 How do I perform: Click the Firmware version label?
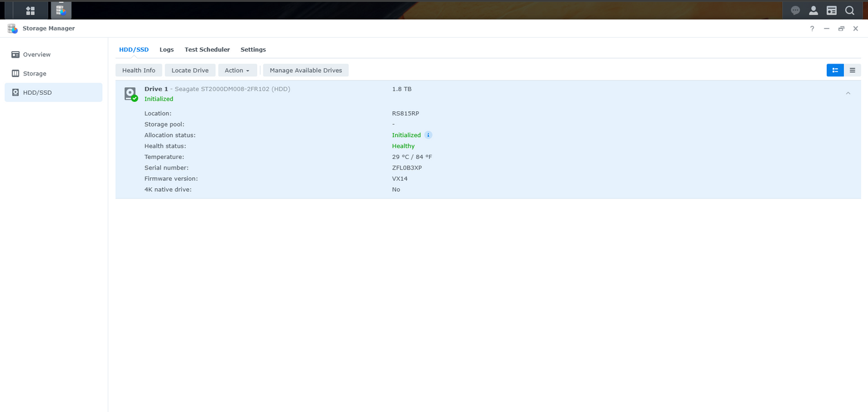tap(171, 178)
